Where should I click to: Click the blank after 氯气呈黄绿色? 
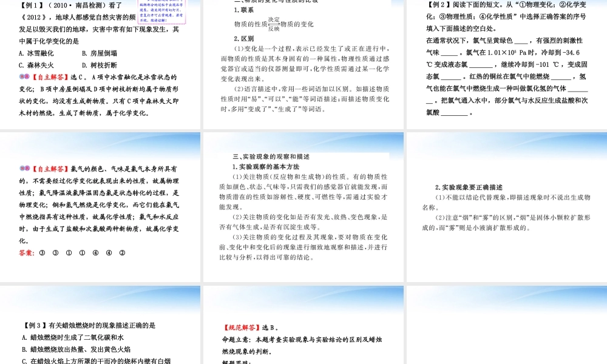click(x=521, y=41)
